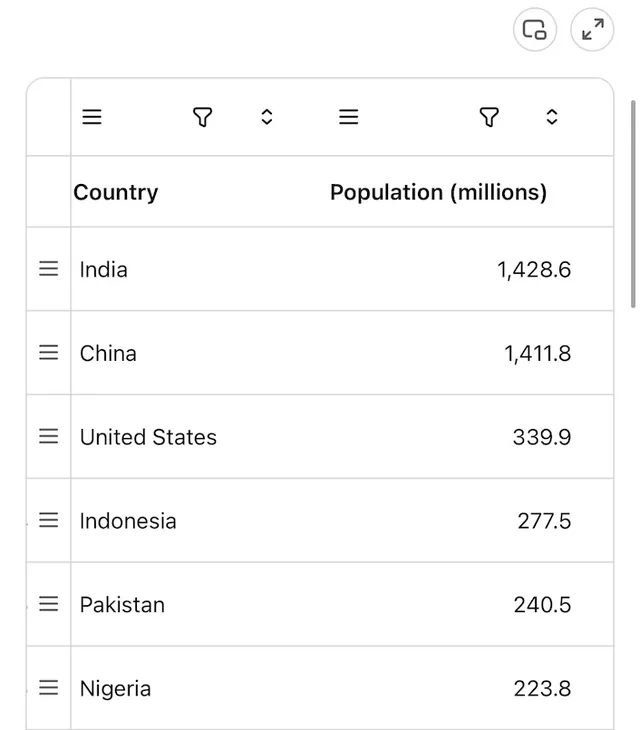Select the 1,428.6 value
This screenshot has height=730, width=640.
point(534,270)
